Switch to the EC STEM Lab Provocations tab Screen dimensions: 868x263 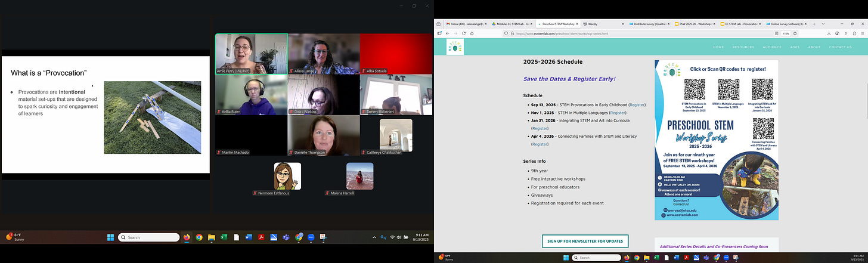[740, 24]
